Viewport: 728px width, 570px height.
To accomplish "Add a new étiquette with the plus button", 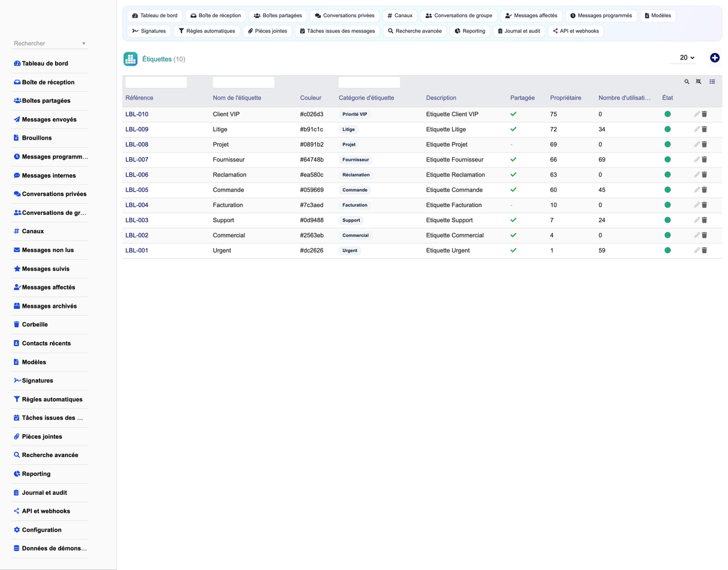I will point(715,58).
